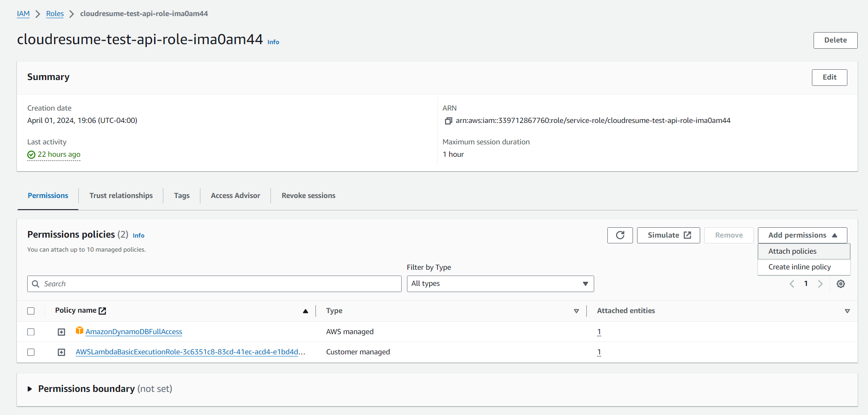
Task: Open the Filter by Type dropdown
Action: click(500, 284)
